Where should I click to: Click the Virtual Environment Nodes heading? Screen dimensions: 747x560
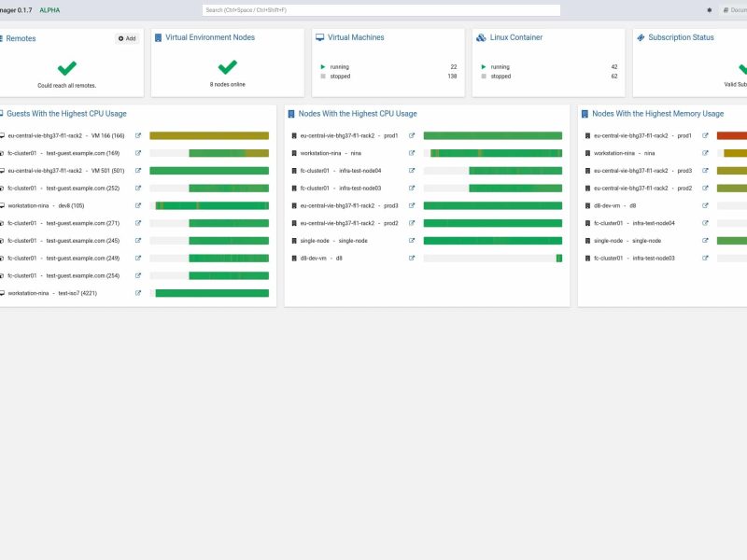[x=210, y=37]
